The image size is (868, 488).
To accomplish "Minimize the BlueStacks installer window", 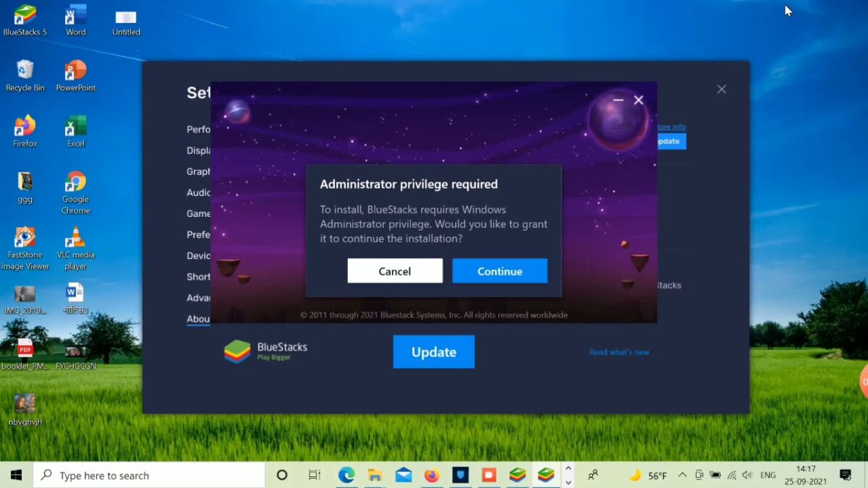I will 618,100.
